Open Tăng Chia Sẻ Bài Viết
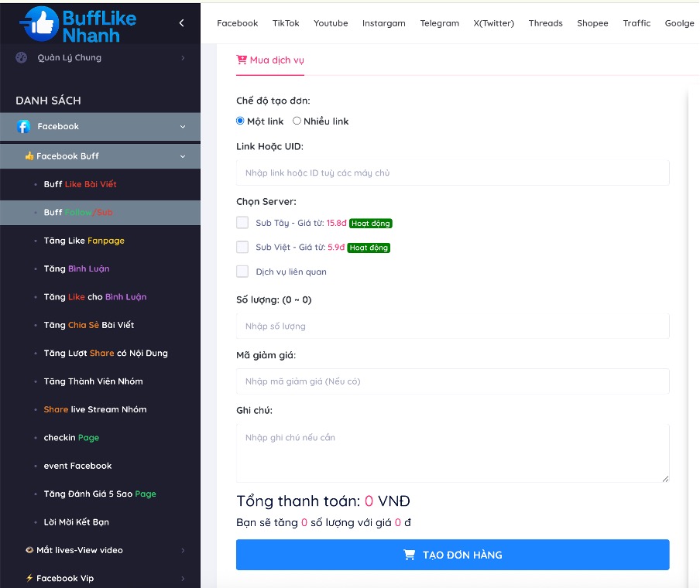 tap(89, 325)
